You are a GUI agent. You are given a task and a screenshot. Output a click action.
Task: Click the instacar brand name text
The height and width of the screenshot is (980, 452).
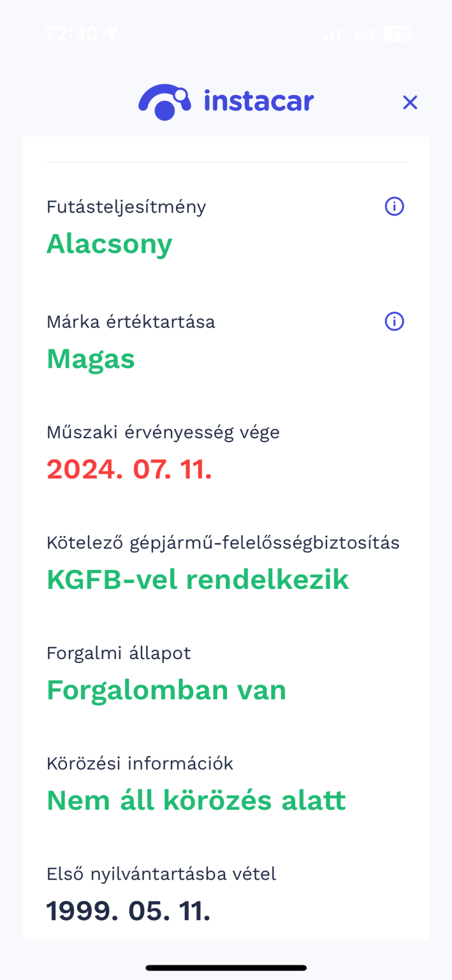pos(259,101)
